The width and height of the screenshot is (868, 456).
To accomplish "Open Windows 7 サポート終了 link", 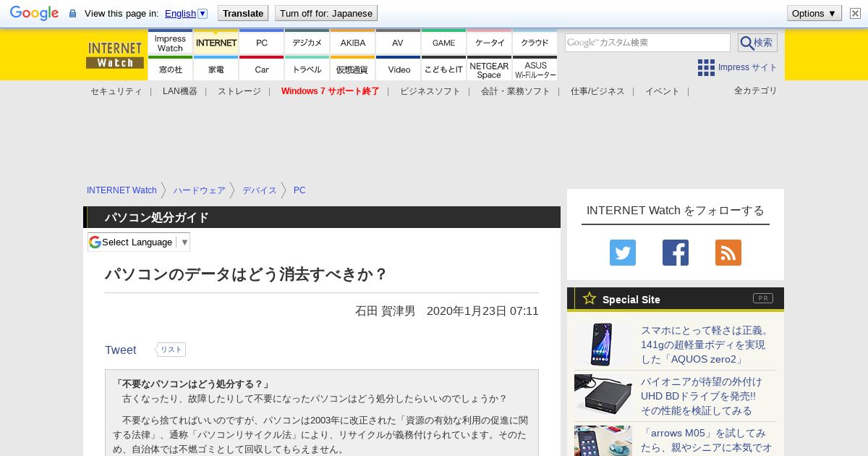I will coord(331,91).
